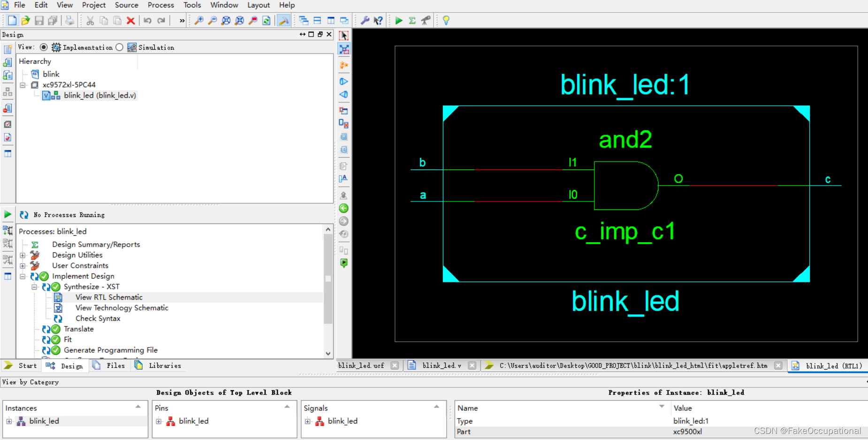Select the Simulation view radio button
Image resolution: width=868 pixels, height=440 pixels.
[119, 47]
